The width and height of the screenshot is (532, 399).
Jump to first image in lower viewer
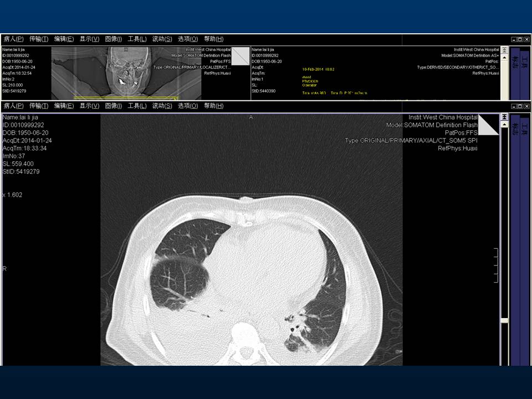[x=504, y=117]
